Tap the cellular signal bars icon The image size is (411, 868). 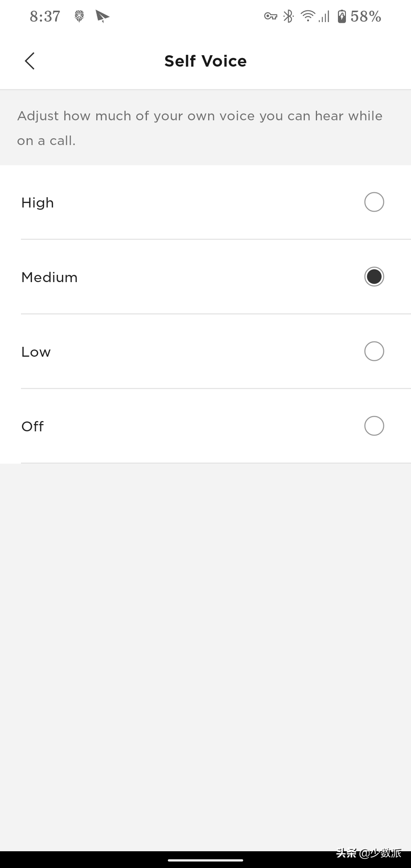[324, 16]
